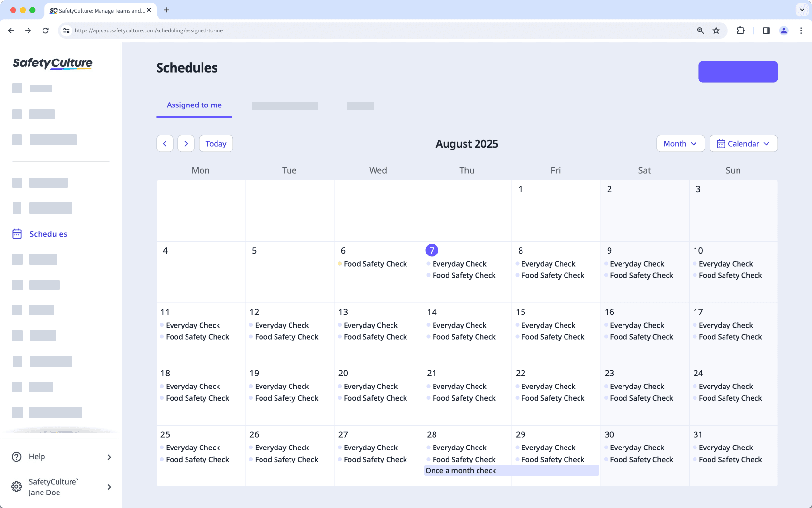This screenshot has height=508, width=812.
Task: Select Food Safety Check on August 6
Action: click(376, 264)
